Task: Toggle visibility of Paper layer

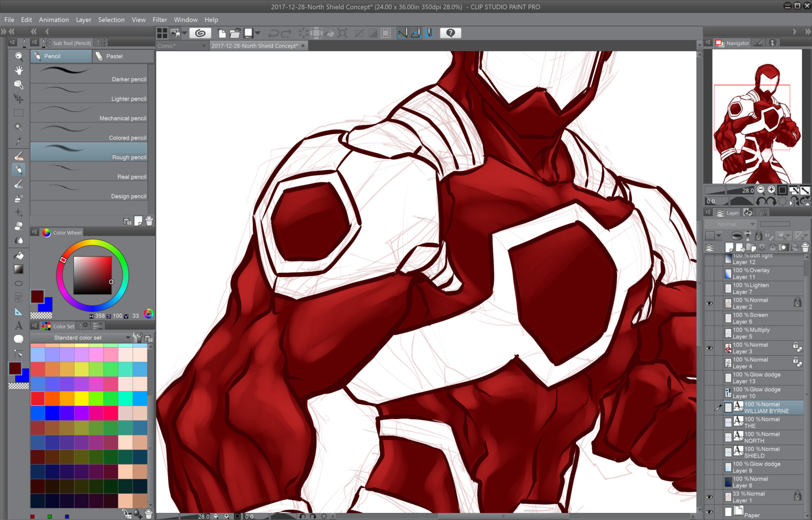Action: (x=709, y=512)
